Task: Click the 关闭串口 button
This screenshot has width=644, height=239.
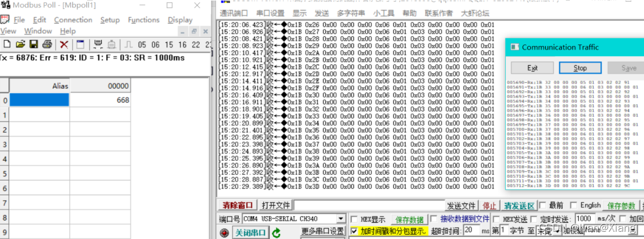Action: pyautogui.click(x=251, y=233)
